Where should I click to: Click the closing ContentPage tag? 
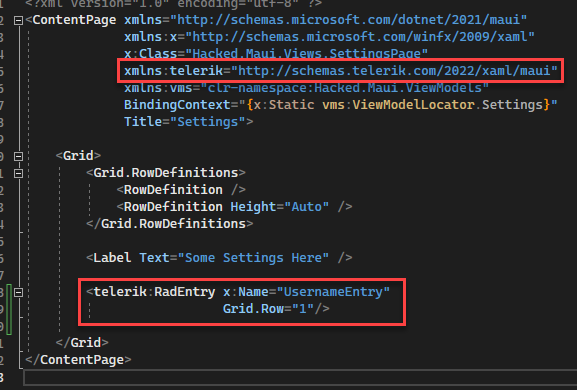[78, 359]
